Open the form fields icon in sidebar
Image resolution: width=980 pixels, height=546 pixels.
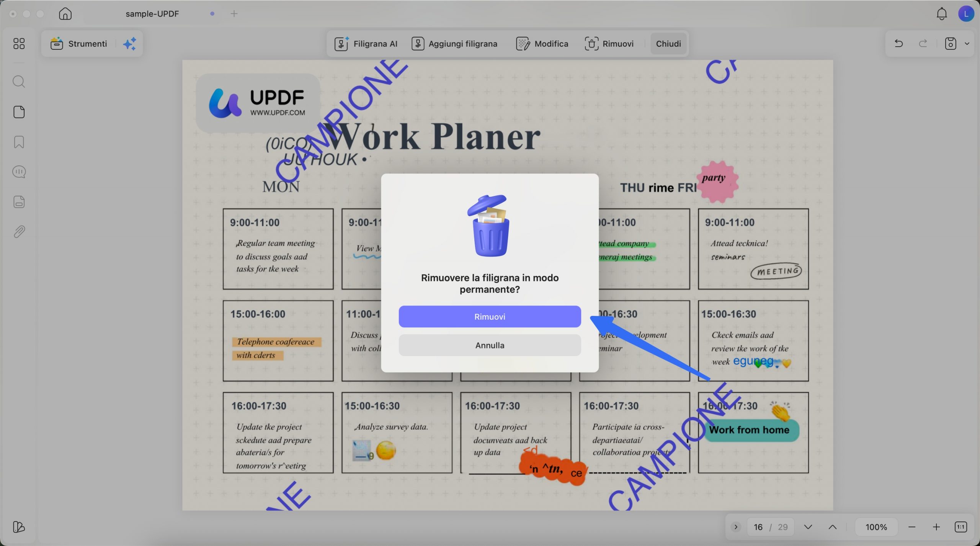click(19, 202)
